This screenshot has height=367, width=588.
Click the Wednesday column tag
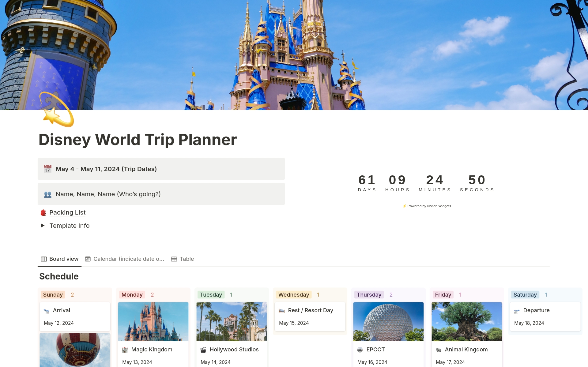point(293,295)
